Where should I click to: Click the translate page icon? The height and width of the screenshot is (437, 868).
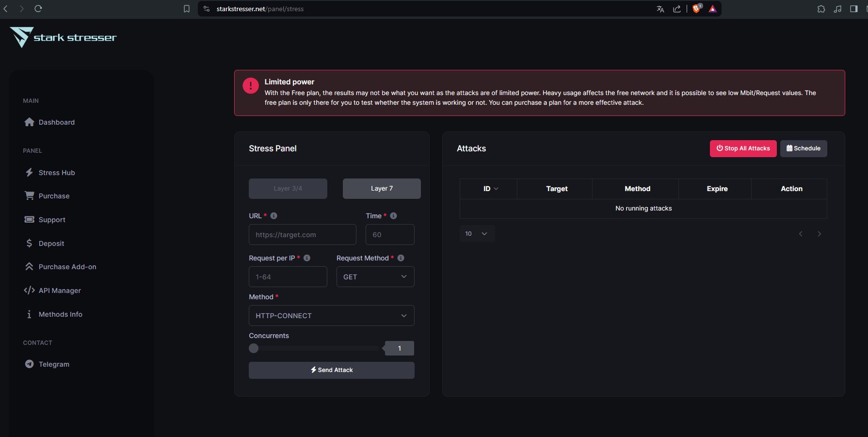(660, 9)
